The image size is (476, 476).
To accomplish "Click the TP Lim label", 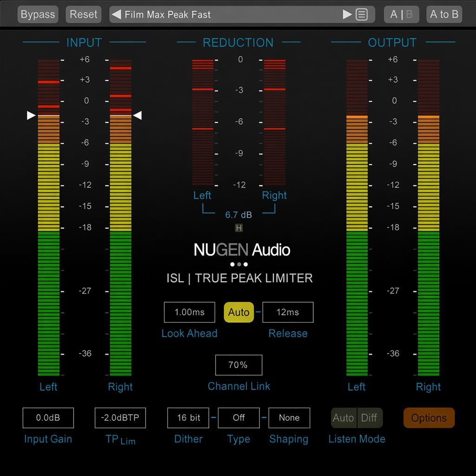I will point(120,440).
